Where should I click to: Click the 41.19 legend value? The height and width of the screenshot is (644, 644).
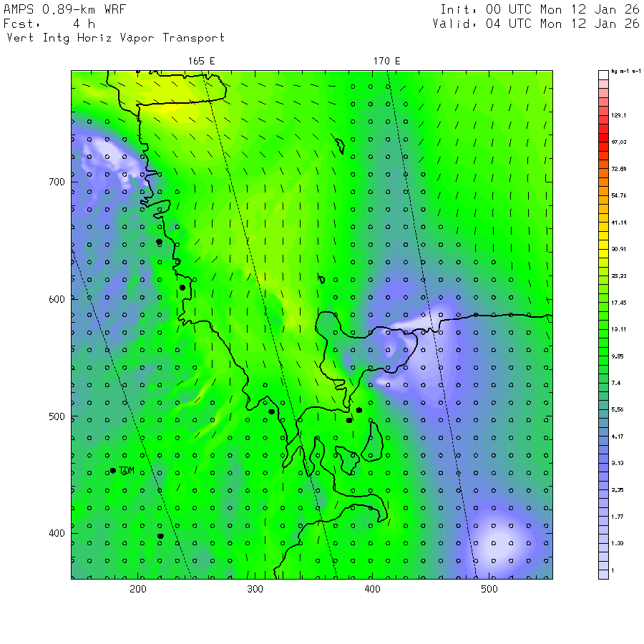click(x=618, y=223)
